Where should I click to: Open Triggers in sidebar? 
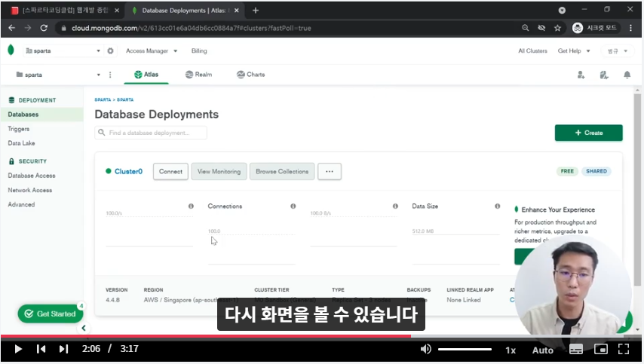click(19, 129)
